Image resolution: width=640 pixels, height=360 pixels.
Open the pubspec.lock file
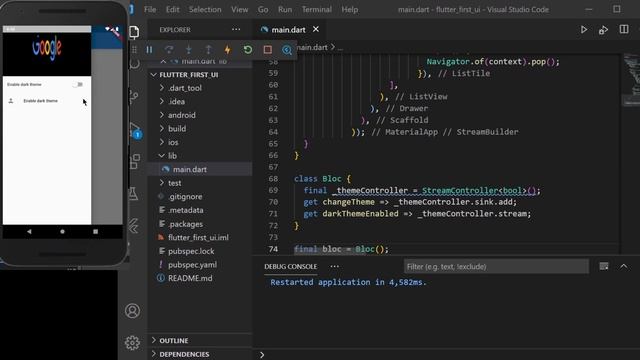coord(200,251)
